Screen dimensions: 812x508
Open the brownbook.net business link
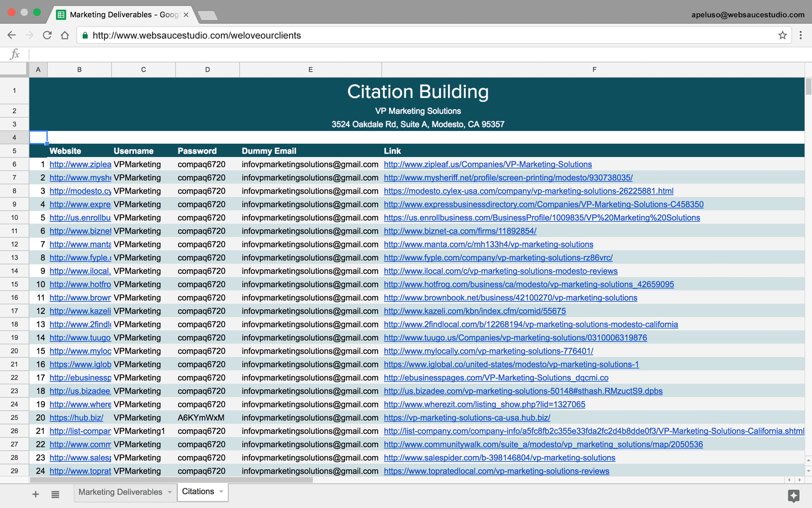click(x=510, y=298)
